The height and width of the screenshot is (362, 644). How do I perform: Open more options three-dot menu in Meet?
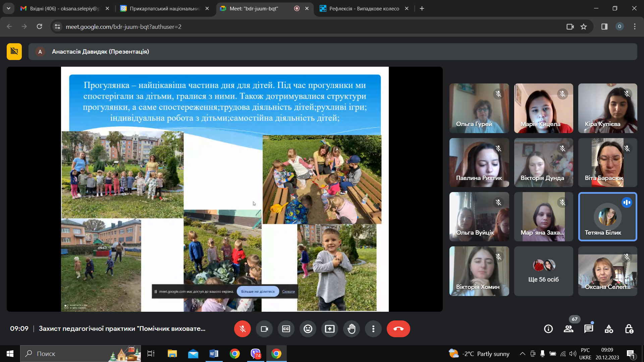coord(373,329)
